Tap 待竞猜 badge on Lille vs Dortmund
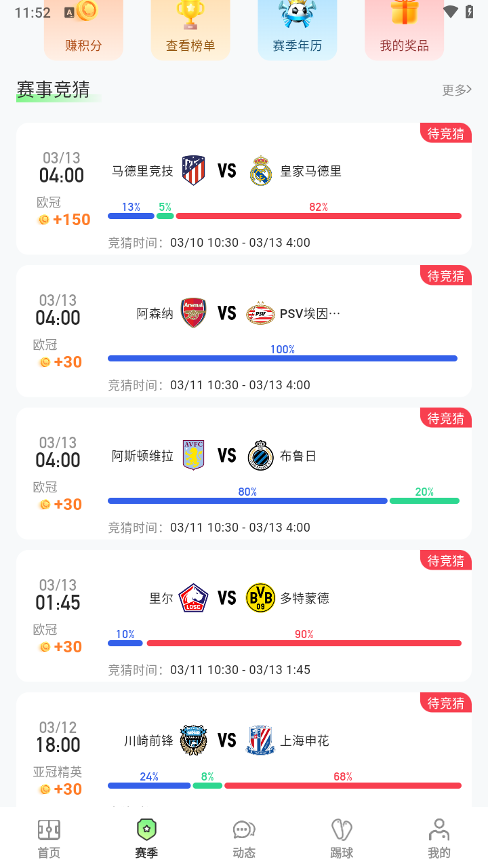Screen dimensions: 488x868 pyautogui.click(x=446, y=561)
